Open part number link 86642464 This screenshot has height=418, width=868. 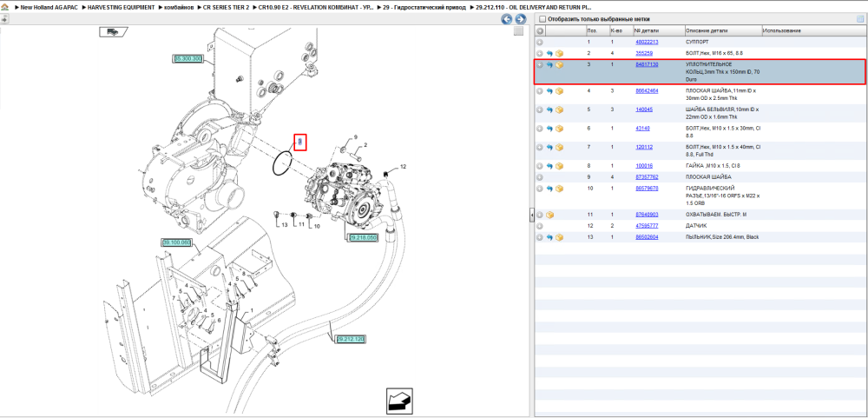pos(647,91)
